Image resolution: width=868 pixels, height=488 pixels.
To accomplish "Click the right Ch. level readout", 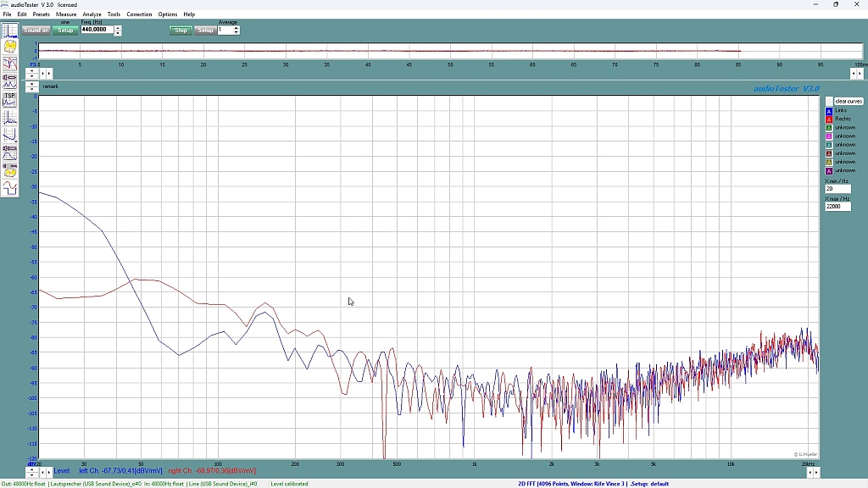I will tap(212, 471).
